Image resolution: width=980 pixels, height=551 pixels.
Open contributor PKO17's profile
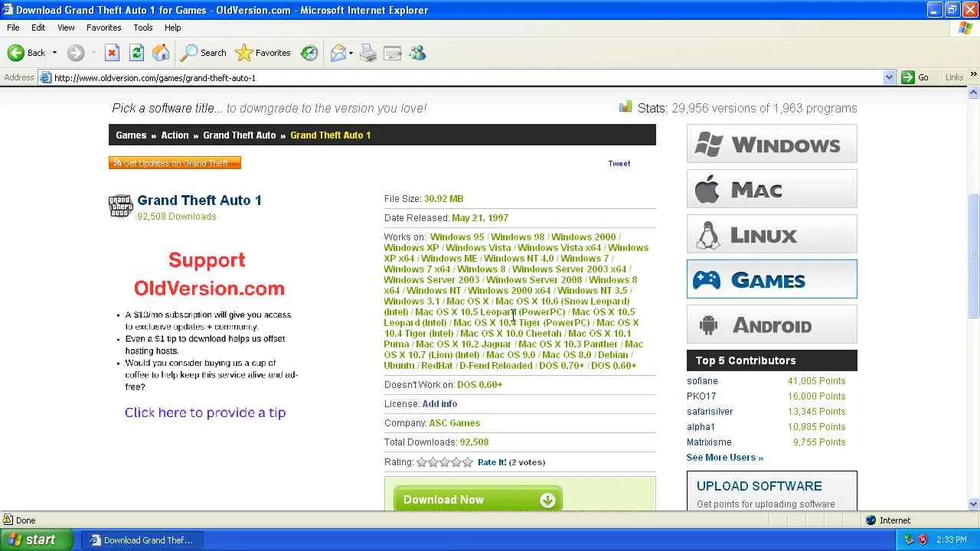pyautogui.click(x=701, y=396)
